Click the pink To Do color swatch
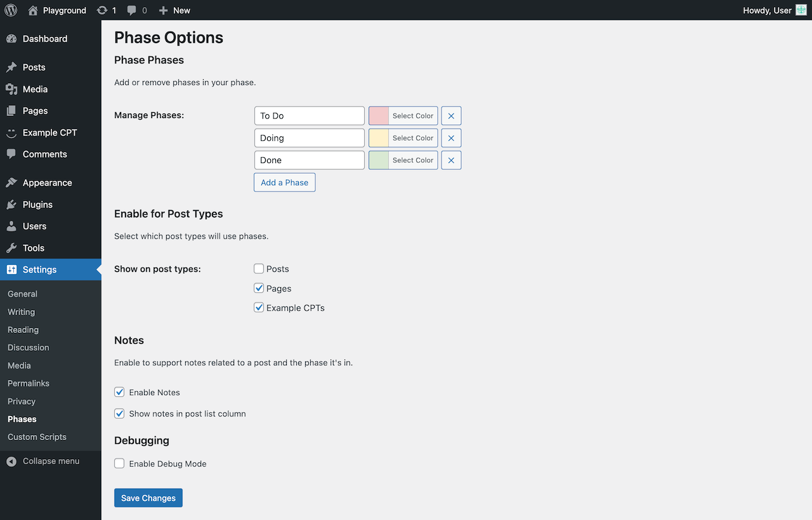 pyautogui.click(x=379, y=116)
